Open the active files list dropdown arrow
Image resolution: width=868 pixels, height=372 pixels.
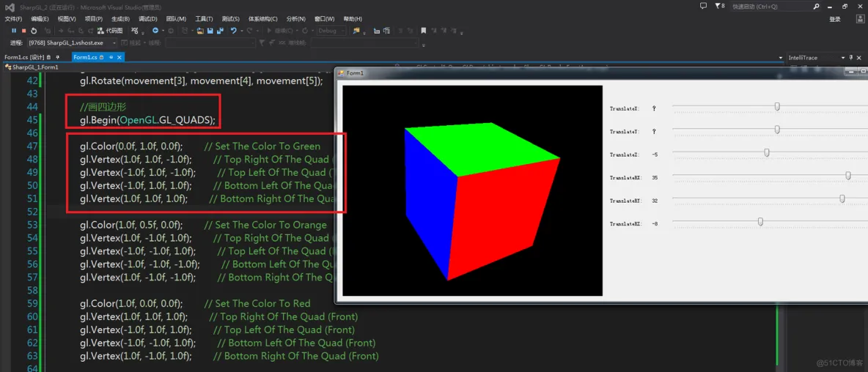781,58
